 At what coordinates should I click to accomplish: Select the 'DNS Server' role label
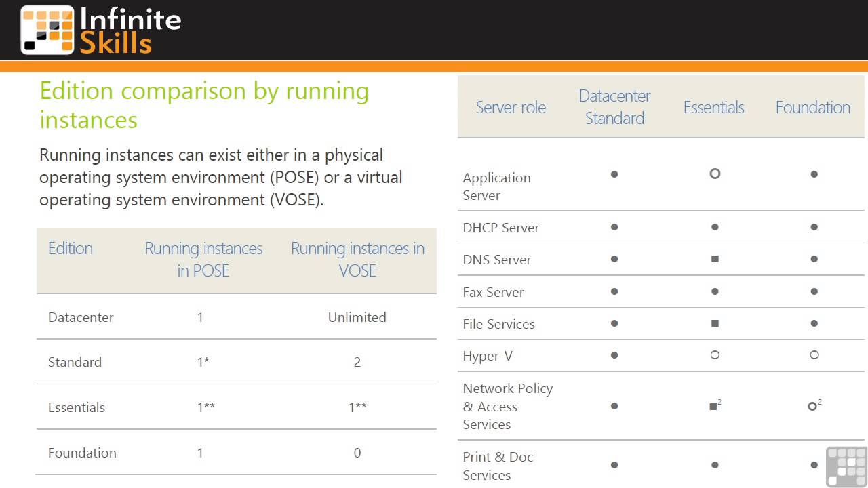pos(497,260)
